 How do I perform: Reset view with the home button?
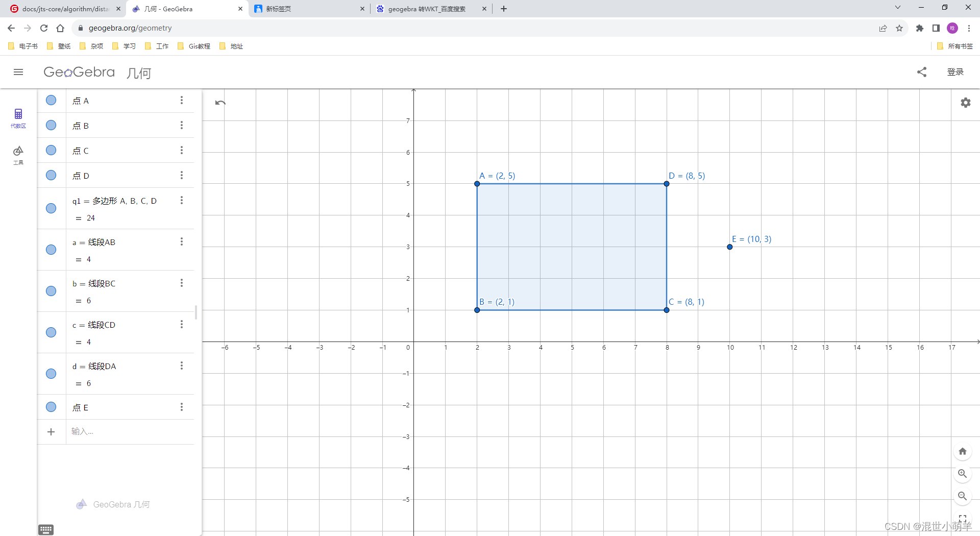(963, 451)
